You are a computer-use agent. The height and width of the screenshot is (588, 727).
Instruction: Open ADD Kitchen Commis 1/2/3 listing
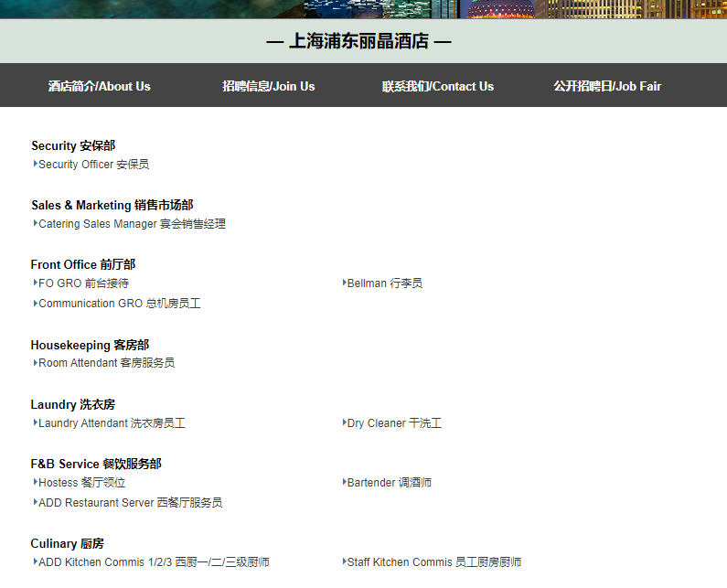(154, 562)
